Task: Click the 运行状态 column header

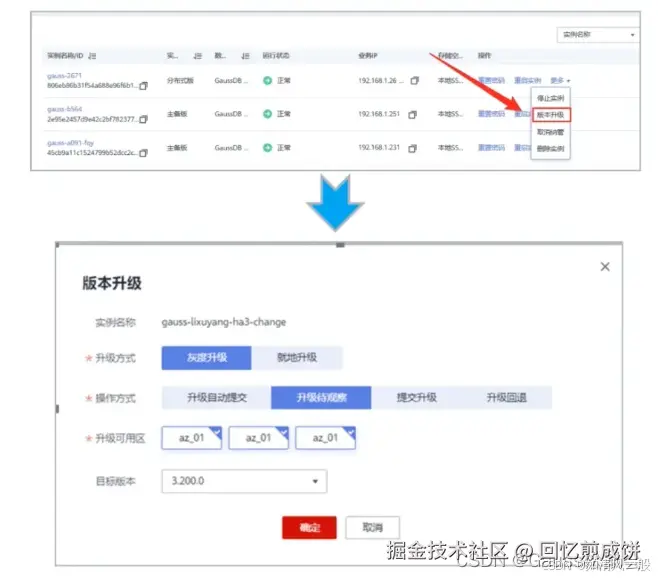Action: (276, 55)
